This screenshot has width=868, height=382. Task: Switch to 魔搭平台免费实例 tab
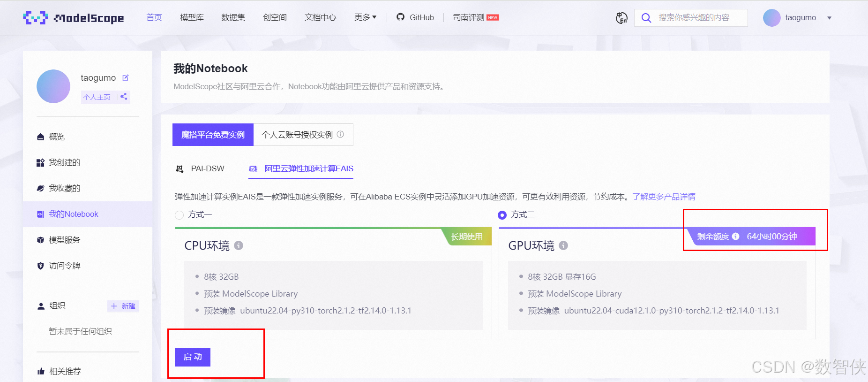(213, 135)
